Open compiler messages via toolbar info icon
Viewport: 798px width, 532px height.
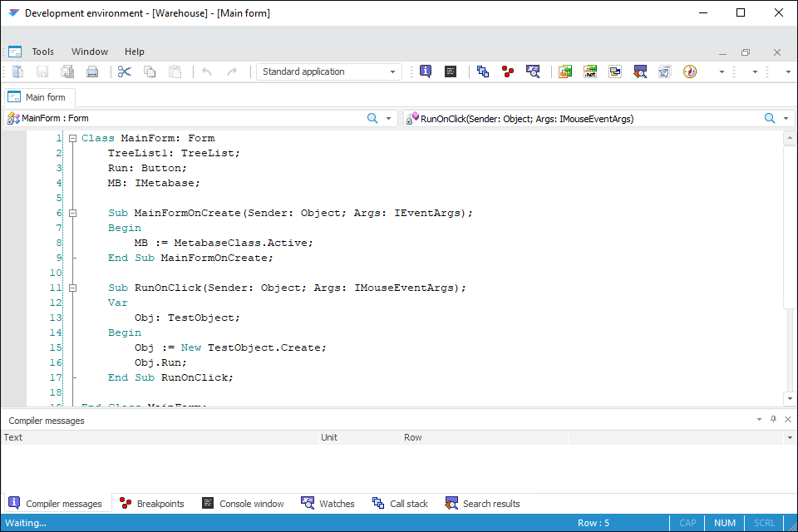[x=426, y=71]
